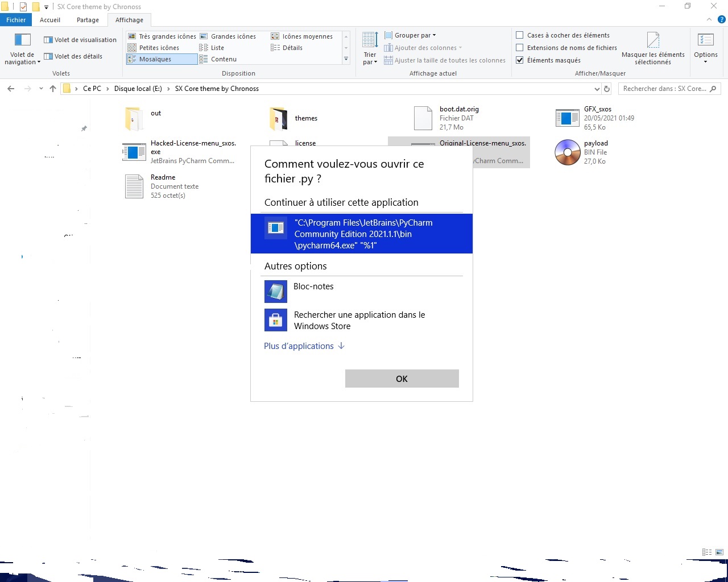
Task: Toggle the Volet des détails pane
Action: pos(73,56)
